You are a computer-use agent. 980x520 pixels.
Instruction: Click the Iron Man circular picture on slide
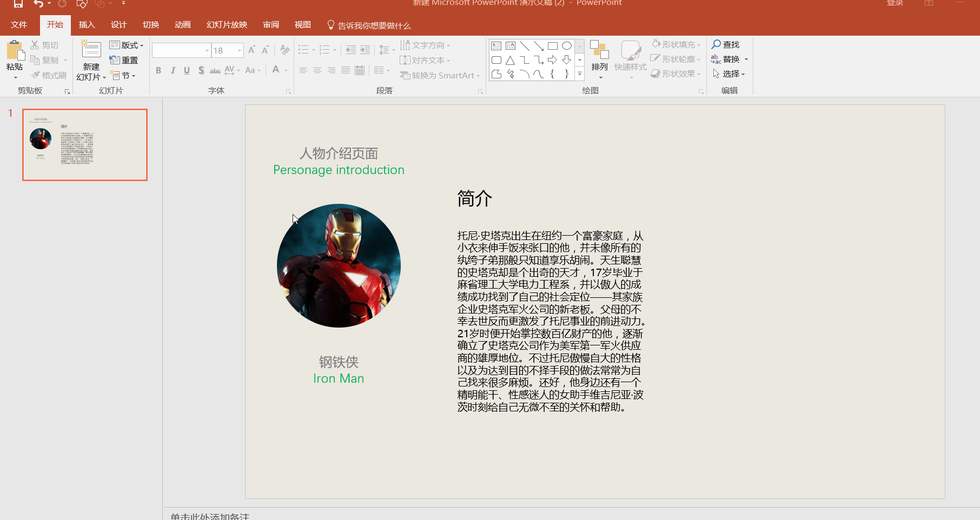339,265
